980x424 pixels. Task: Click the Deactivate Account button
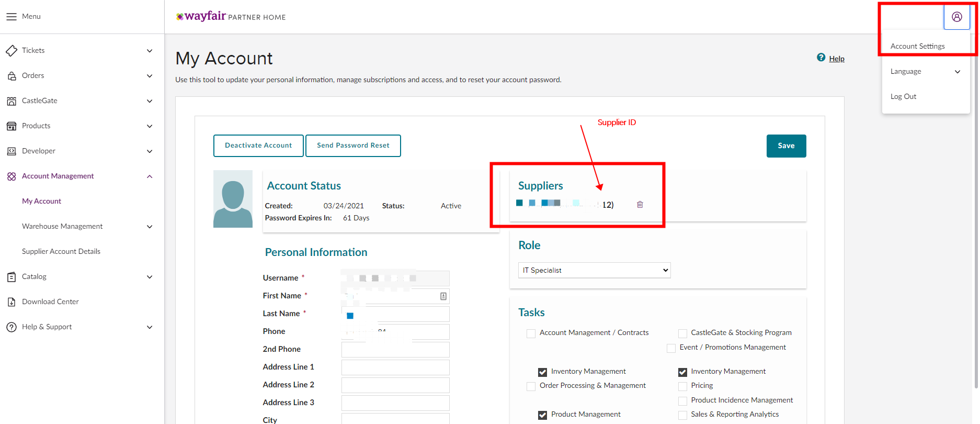point(258,146)
